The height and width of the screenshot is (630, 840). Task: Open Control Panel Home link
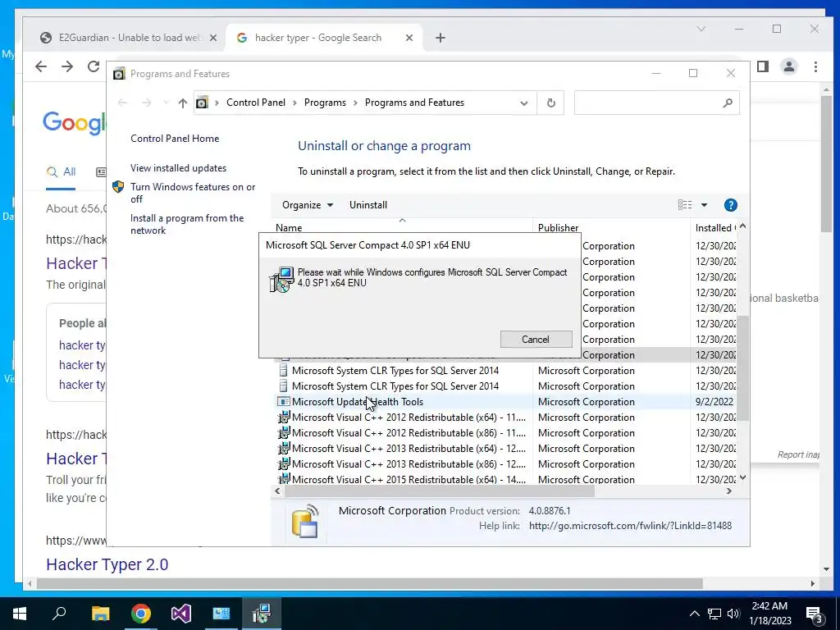tap(175, 138)
